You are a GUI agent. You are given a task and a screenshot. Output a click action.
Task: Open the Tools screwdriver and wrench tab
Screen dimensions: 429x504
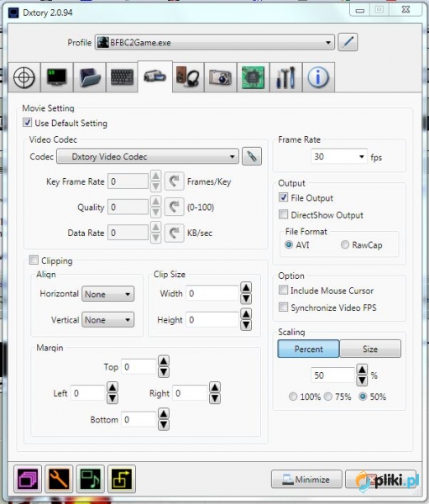(285, 77)
